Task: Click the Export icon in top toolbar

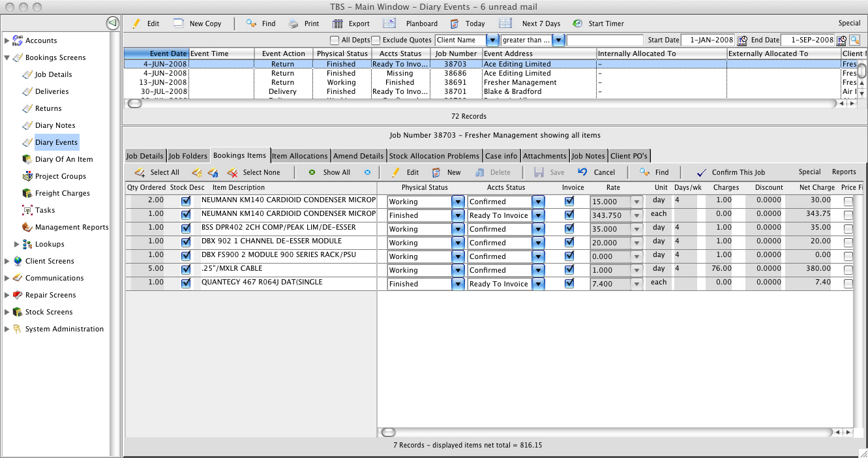Action: pos(337,23)
